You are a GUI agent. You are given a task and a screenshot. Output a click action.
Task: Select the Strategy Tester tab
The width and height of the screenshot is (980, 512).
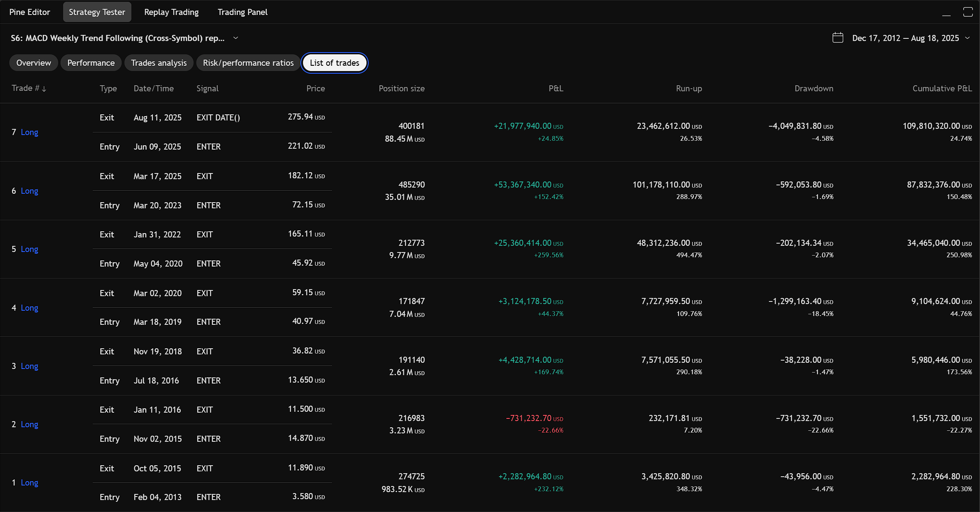[97, 12]
